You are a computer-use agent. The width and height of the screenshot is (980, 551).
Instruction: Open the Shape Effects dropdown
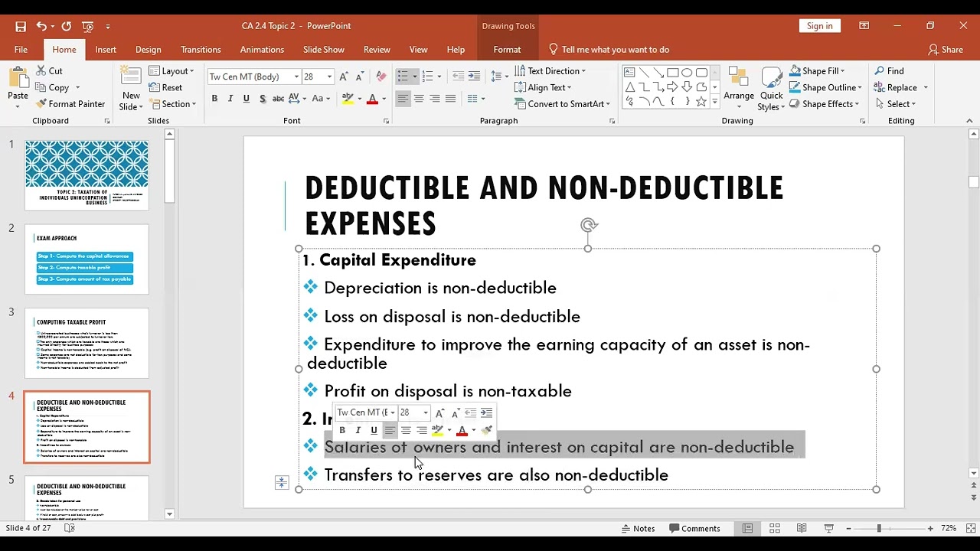tap(825, 104)
